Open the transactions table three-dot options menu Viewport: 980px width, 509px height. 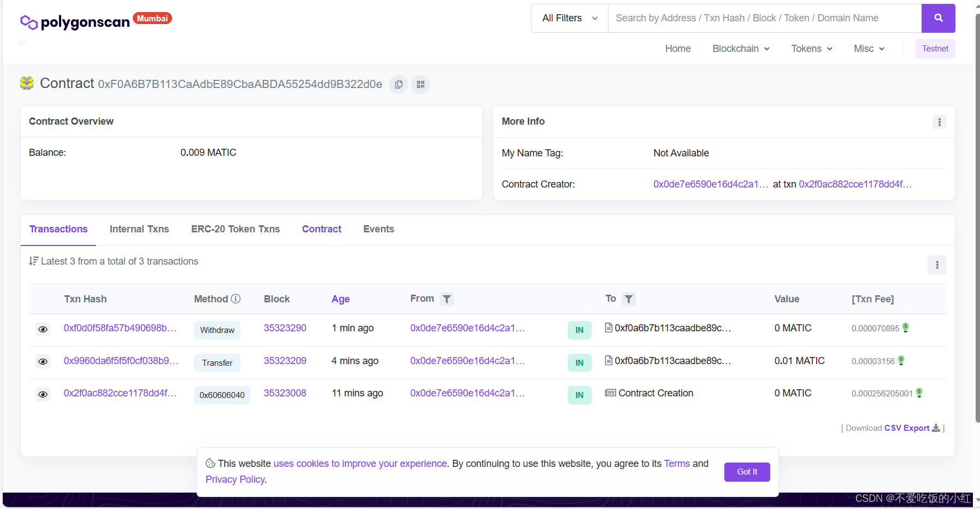[937, 265]
